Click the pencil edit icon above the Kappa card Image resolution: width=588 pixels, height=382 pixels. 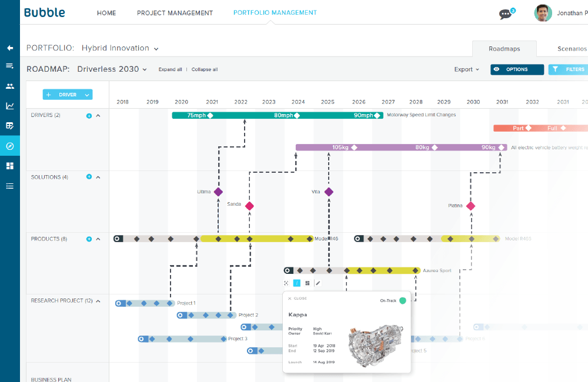(x=318, y=283)
